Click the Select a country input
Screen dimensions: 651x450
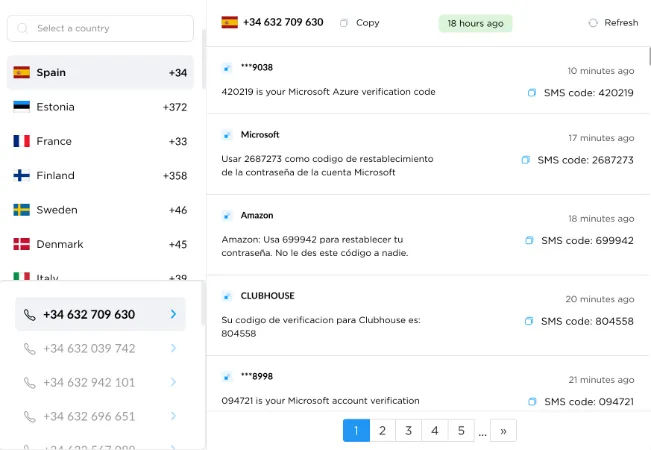[100, 28]
